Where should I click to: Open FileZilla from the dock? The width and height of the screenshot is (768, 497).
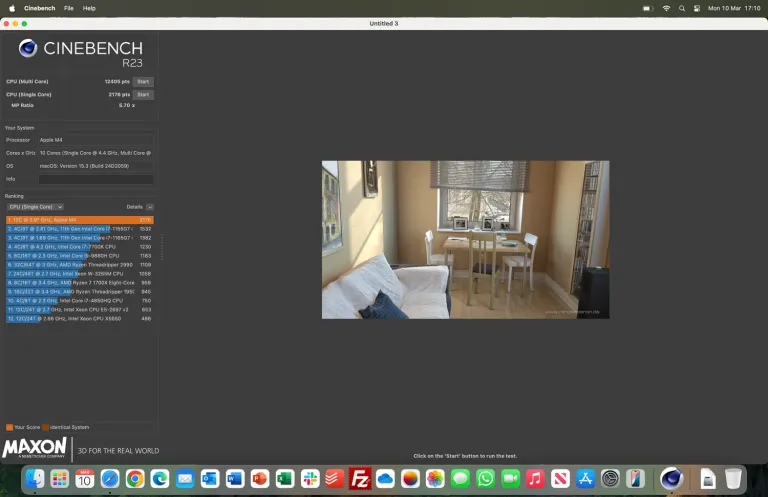[360, 479]
